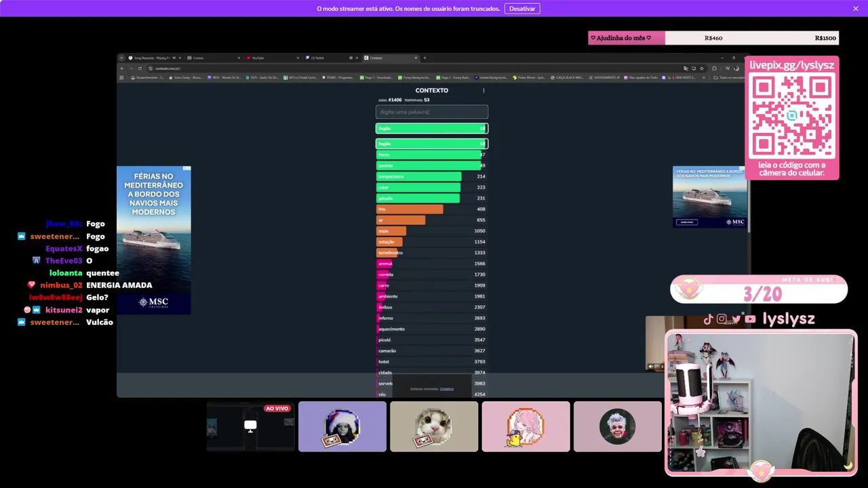Click the Detalhes link on the ad notice
The width and height of the screenshot is (868, 488).
click(x=446, y=389)
